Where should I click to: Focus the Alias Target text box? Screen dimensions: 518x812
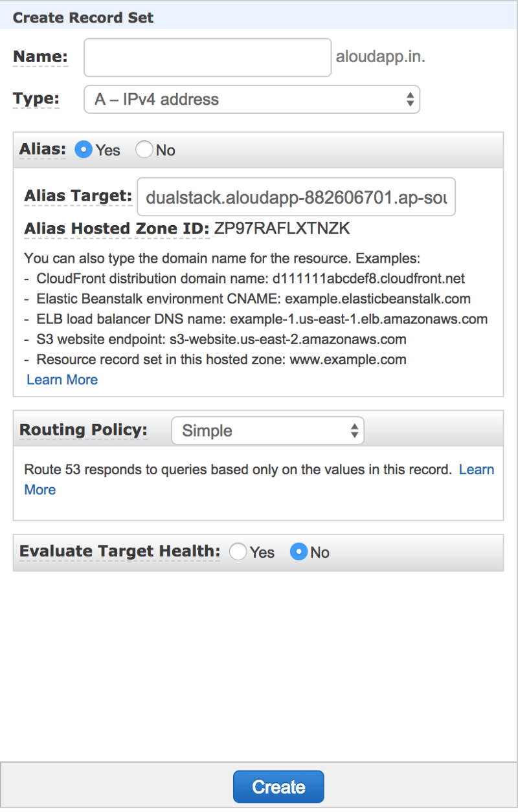(296, 197)
